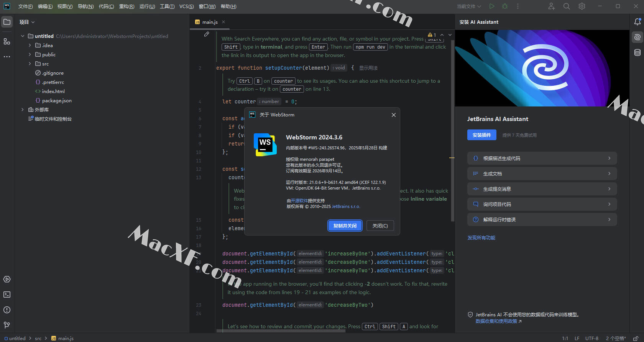Open the JetBrains s.r.o. copyright link
The image size is (644, 342).
click(346, 206)
